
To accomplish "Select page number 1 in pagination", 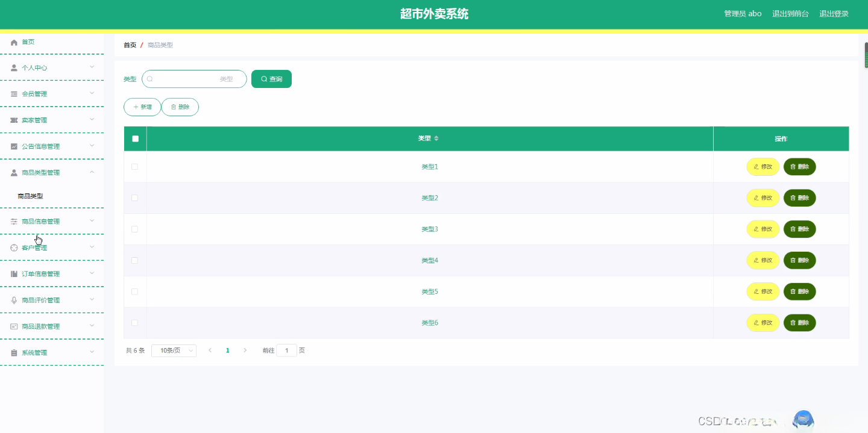I will pos(227,350).
